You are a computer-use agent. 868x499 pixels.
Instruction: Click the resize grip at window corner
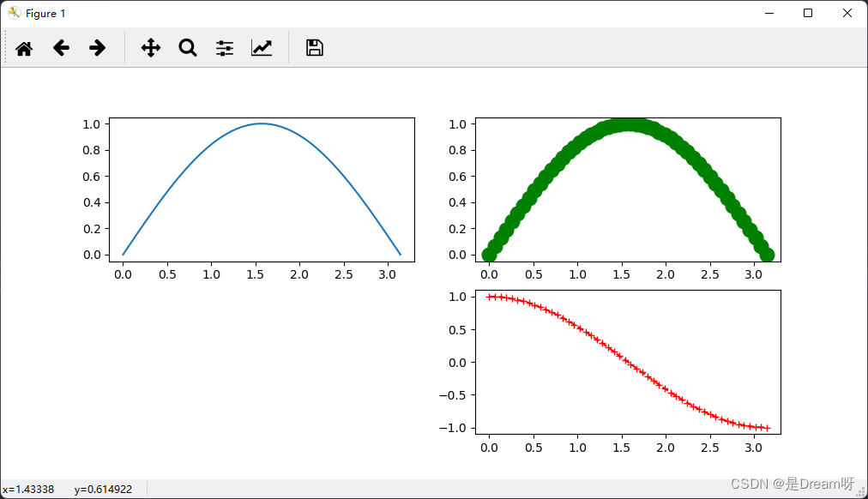tap(861, 492)
